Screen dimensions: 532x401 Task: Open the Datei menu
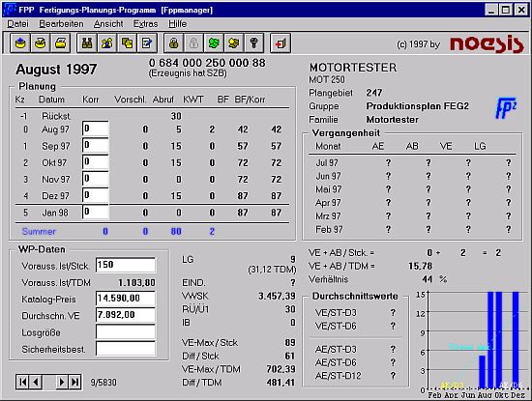point(18,24)
